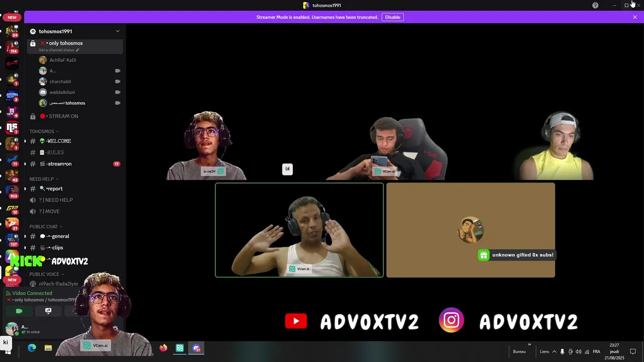
Task: Collapse the NEED HELP category
Action: click(44, 179)
